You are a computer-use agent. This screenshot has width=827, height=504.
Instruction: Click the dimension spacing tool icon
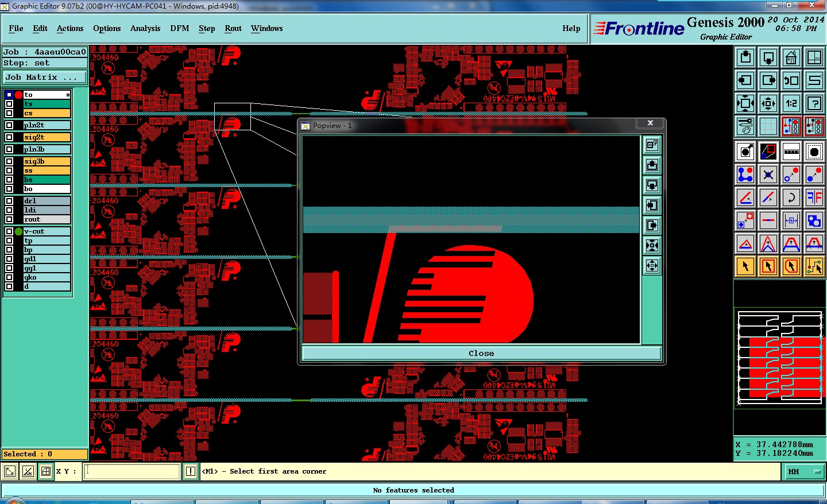pos(791,220)
